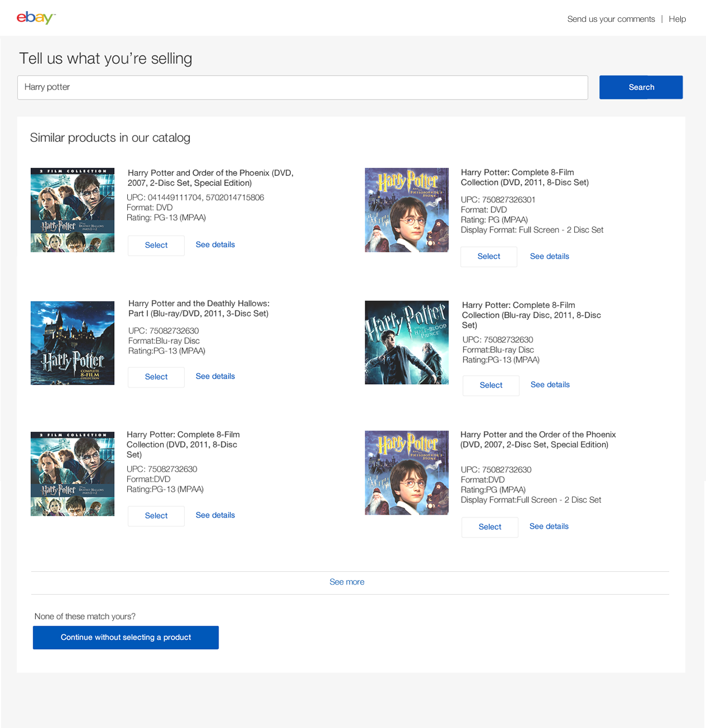
Task: Click title 'Harry Potter: Complete 8-Film Collection (Blu-ray Disc, 2011, 8-Disc Set)'
Action: pyautogui.click(x=531, y=315)
